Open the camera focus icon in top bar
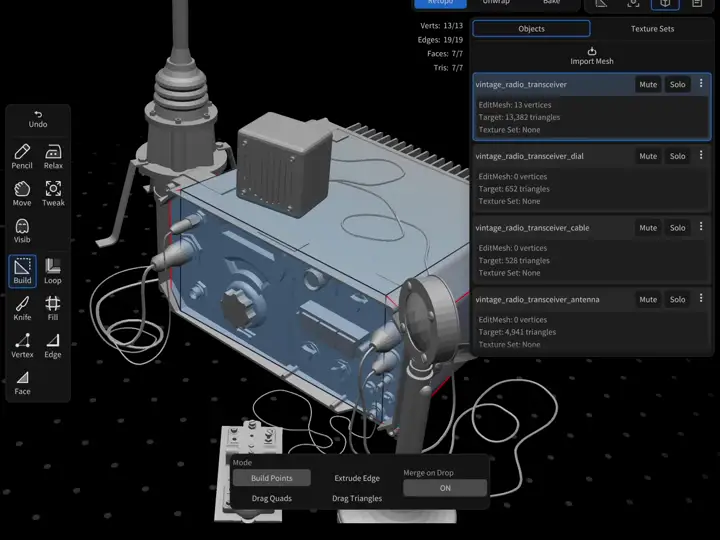Viewport: 720px width, 540px height. pos(633,4)
